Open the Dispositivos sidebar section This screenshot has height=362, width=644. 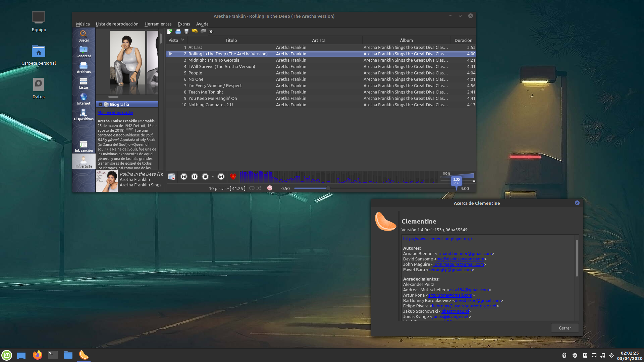(x=84, y=115)
